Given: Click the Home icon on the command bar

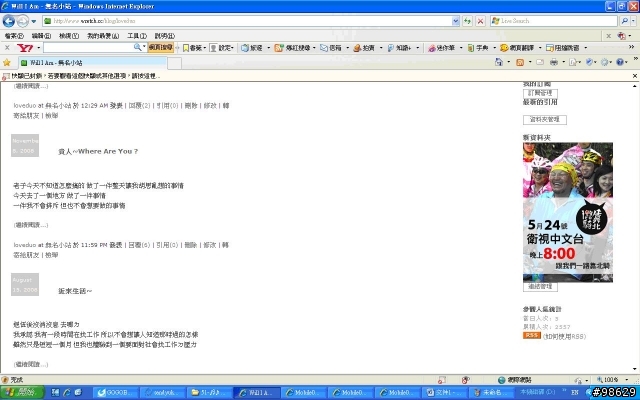Looking at the screenshot, I should 499,62.
